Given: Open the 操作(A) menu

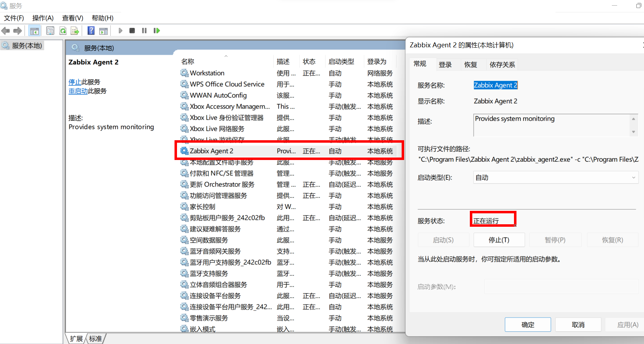Looking at the screenshot, I should coord(43,18).
